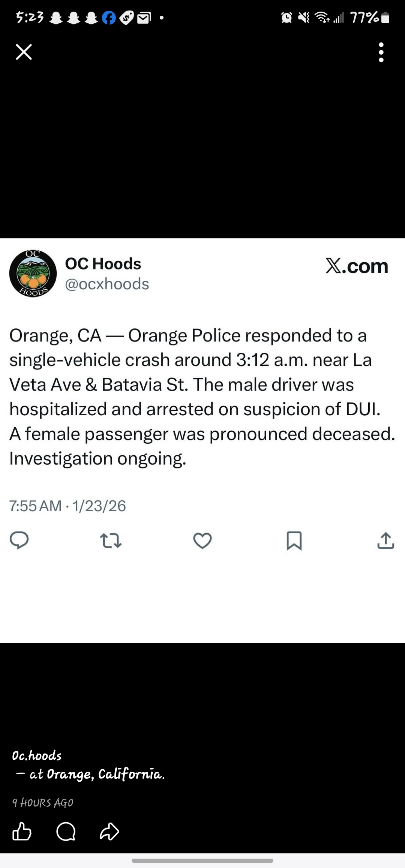Viewport: 405px width, 868px height.
Task: Tap the Orange, California location link
Action: [x=105, y=774]
